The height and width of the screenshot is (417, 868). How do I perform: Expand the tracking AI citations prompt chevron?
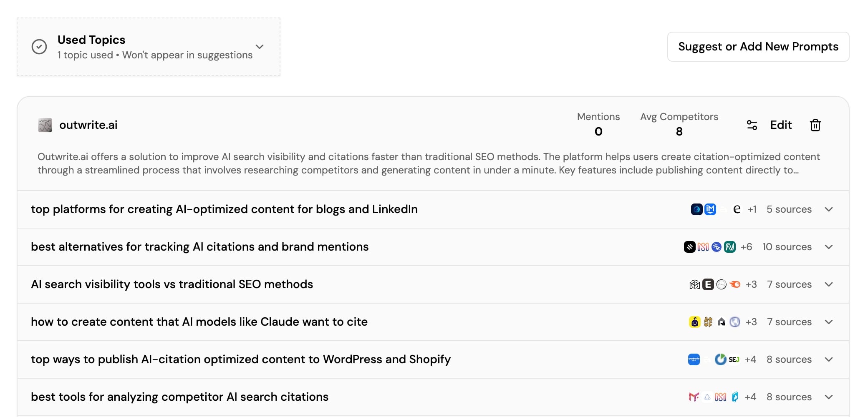(x=829, y=247)
